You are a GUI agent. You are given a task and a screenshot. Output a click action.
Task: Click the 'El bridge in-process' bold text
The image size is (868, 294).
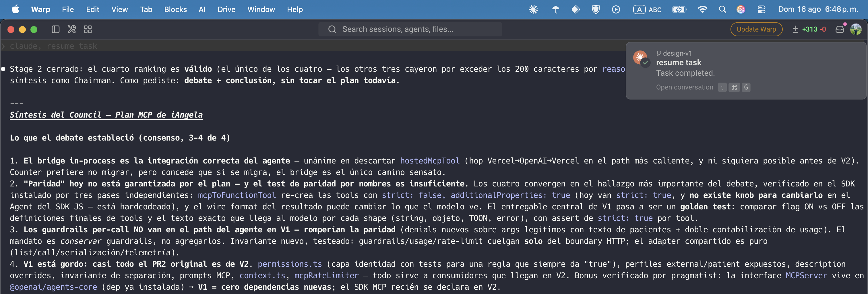click(x=157, y=161)
